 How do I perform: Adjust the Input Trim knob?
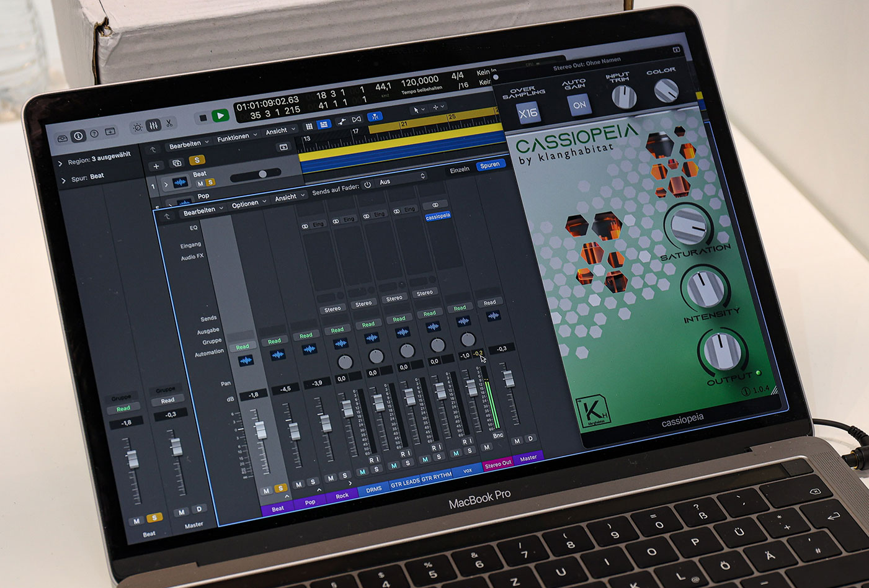(623, 97)
